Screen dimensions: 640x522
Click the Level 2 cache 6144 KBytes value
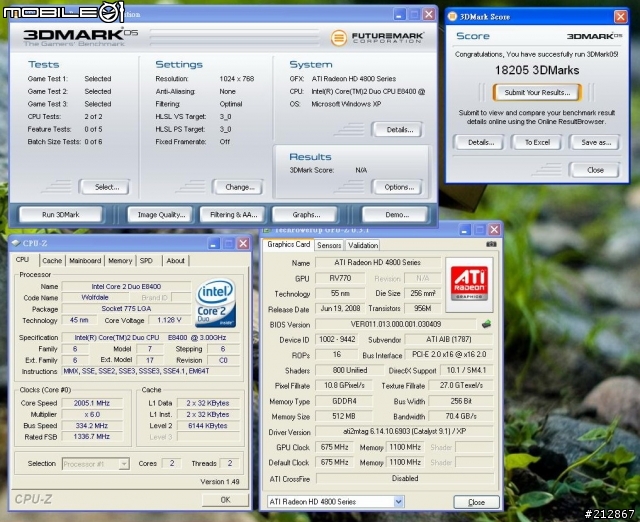(x=207, y=426)
